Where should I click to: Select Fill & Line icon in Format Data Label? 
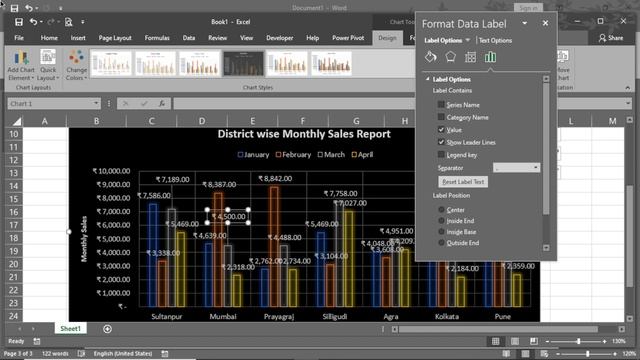click(431, 57)
